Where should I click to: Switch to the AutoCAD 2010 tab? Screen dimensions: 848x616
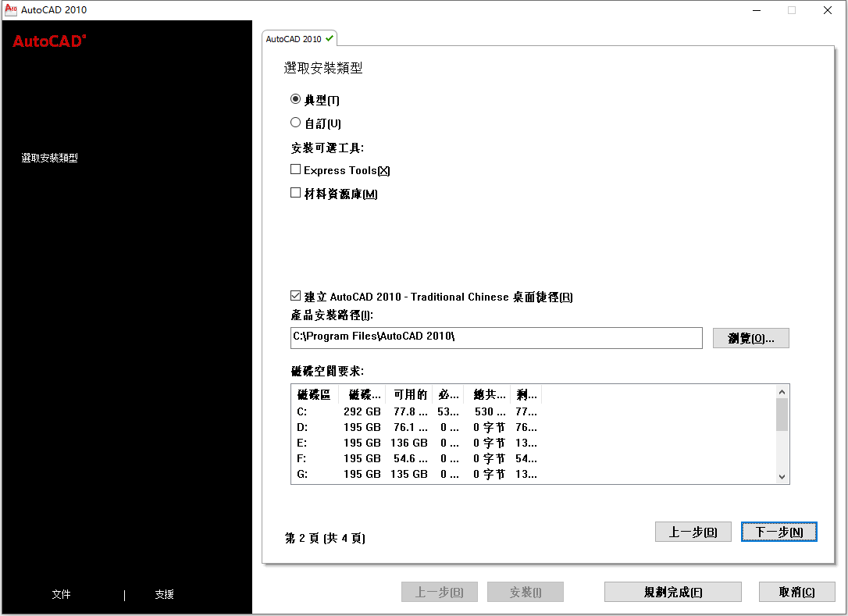[299, 39]
